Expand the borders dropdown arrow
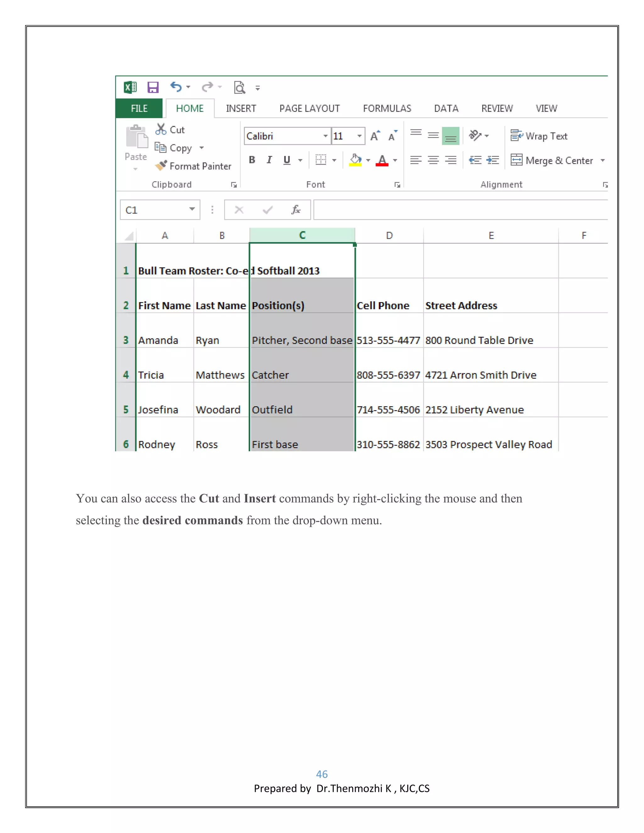Viewport: 644px width, 833px height. click(334, 160)
